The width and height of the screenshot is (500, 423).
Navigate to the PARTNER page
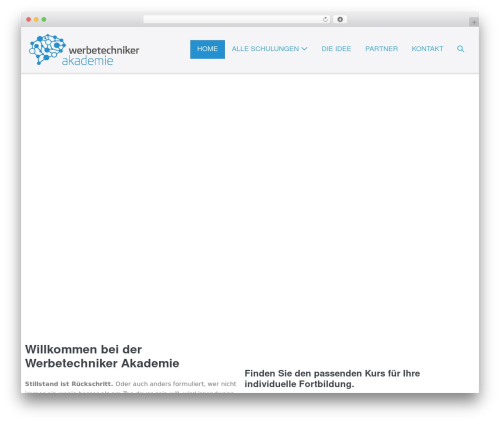pyautogui.click(x=381, y=49)
